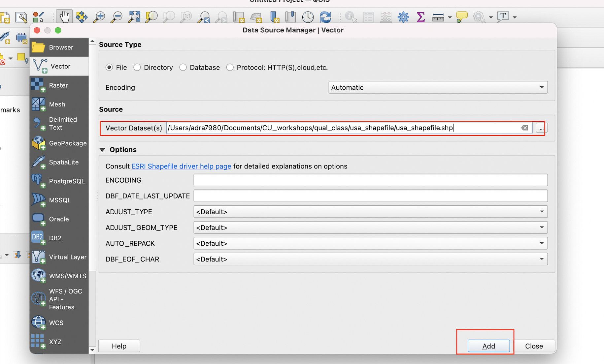The width and height of the screenshot is (604, 364).
Task: Collapse the Options section
Action: click(102, 149)
